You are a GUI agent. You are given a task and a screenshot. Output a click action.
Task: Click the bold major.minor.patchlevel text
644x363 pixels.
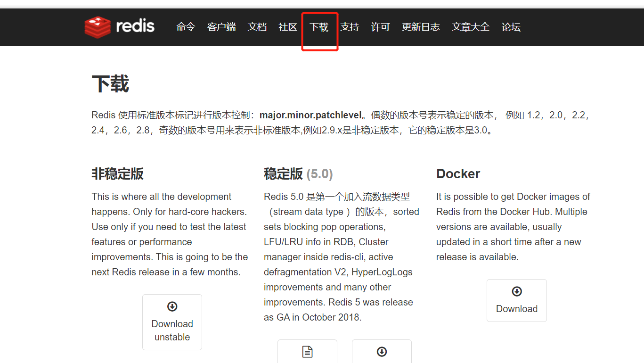pos(310,115)
